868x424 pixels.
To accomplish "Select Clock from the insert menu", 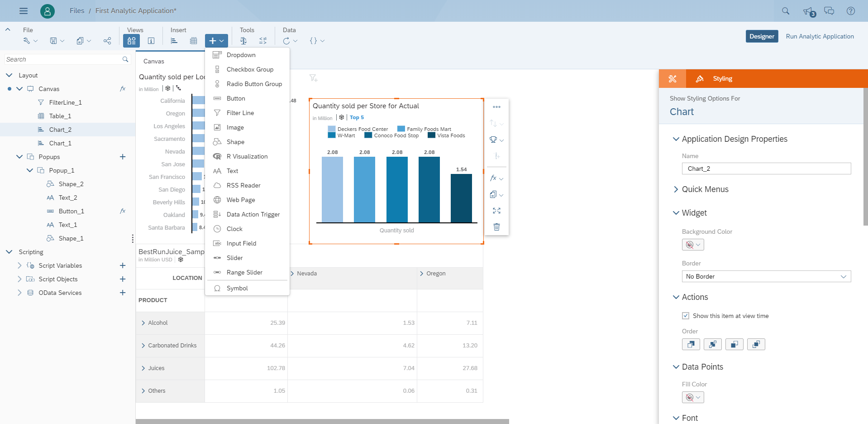I will (x=235, y=229).
